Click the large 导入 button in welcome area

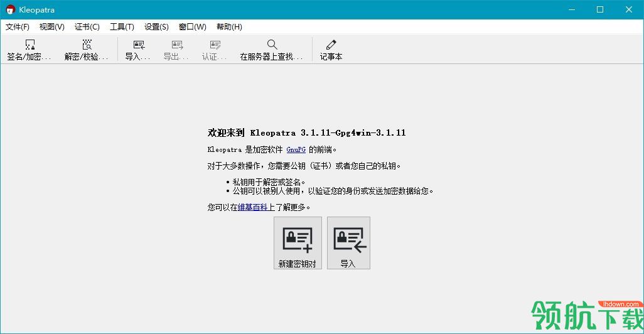[348, 243]
